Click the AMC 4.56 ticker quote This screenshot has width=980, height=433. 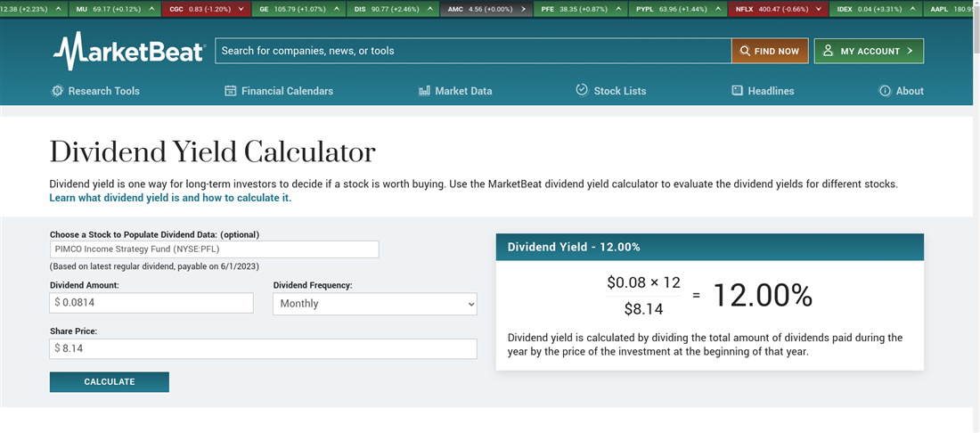click(x=486, y=10)
